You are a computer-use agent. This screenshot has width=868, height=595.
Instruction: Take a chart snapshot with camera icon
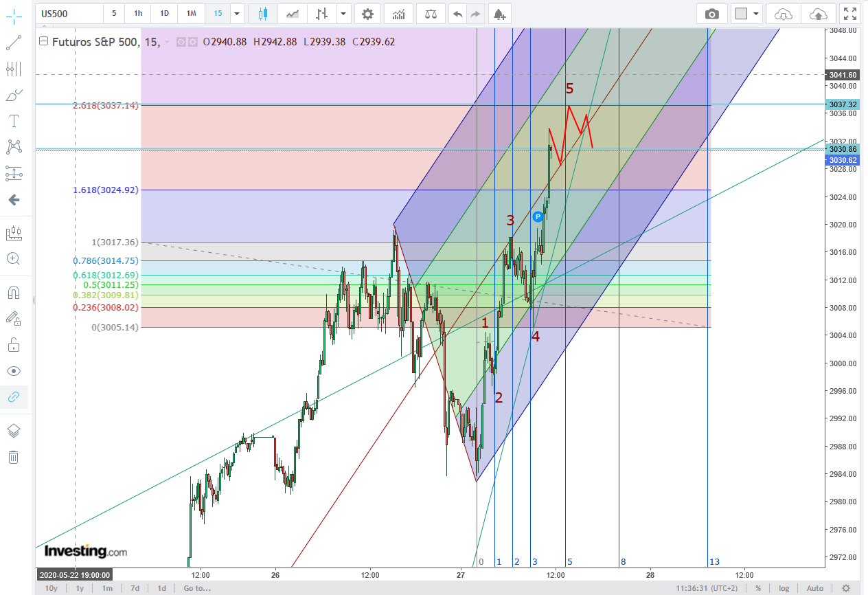pyautogui.click(x=712, y=14)
